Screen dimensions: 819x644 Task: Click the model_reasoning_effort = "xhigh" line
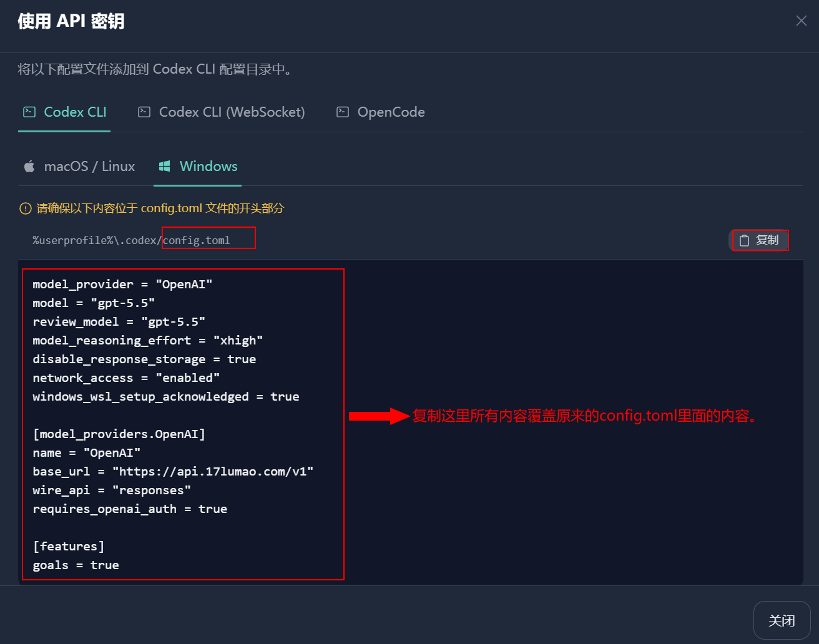tap(147, 341)
